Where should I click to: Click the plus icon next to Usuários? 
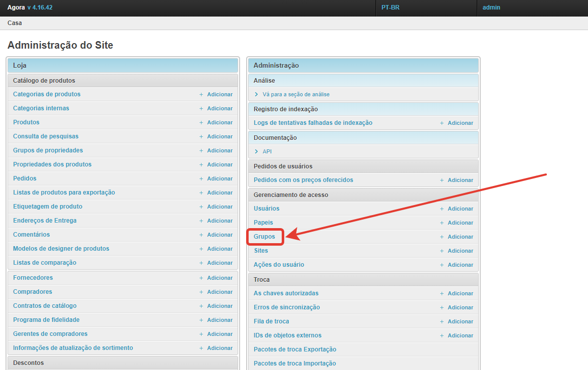442,209
